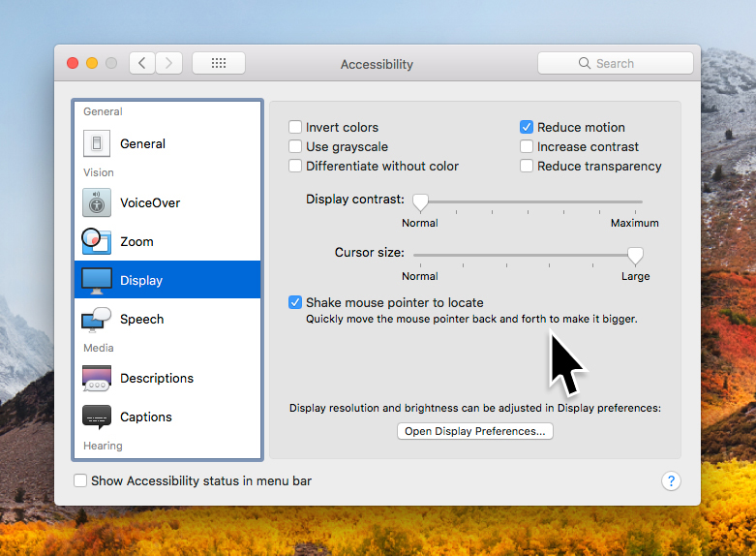Enable Show Accessibility status in menu bar
The height and width of the screenshot is (556, 756).
(x=80, y=480)
